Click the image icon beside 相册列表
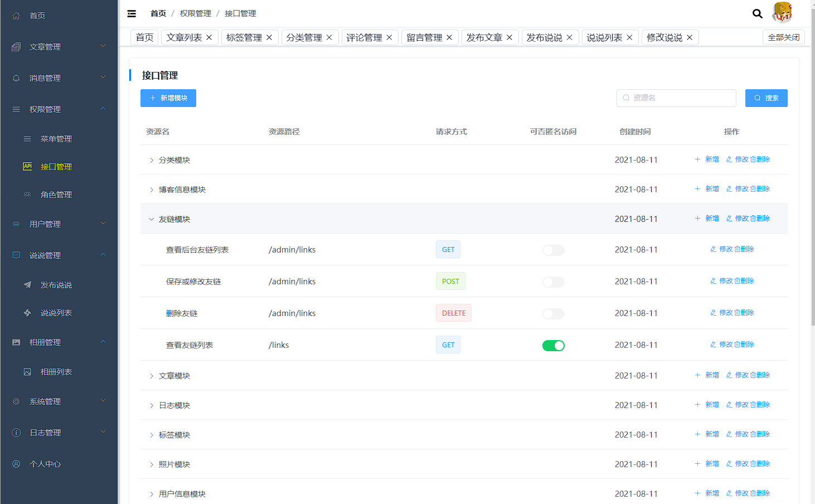This screenshot has height=504, width=815. pyautogui.click(x=27, y=372)
